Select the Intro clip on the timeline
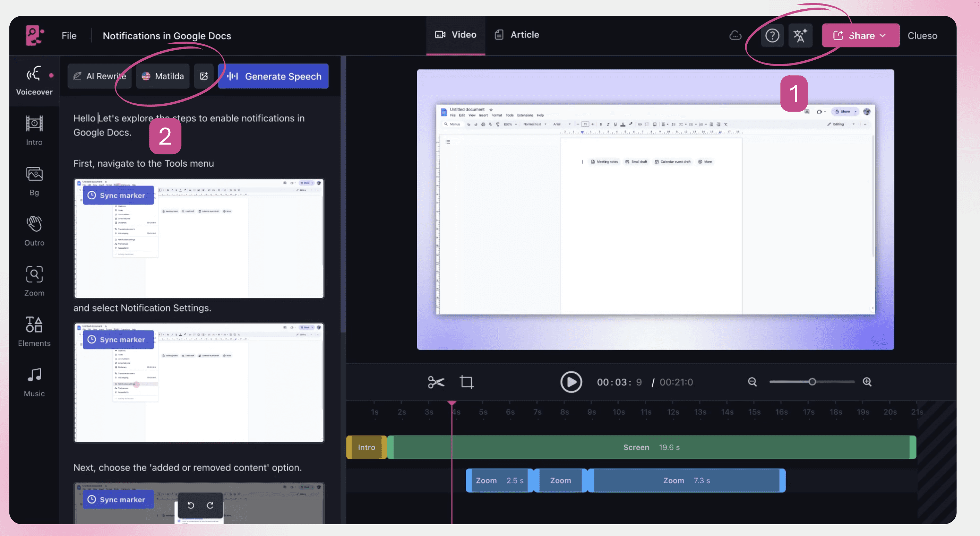The height and width of the screenshot is (536, 980). pyautogui.click(x=366, y=447)
